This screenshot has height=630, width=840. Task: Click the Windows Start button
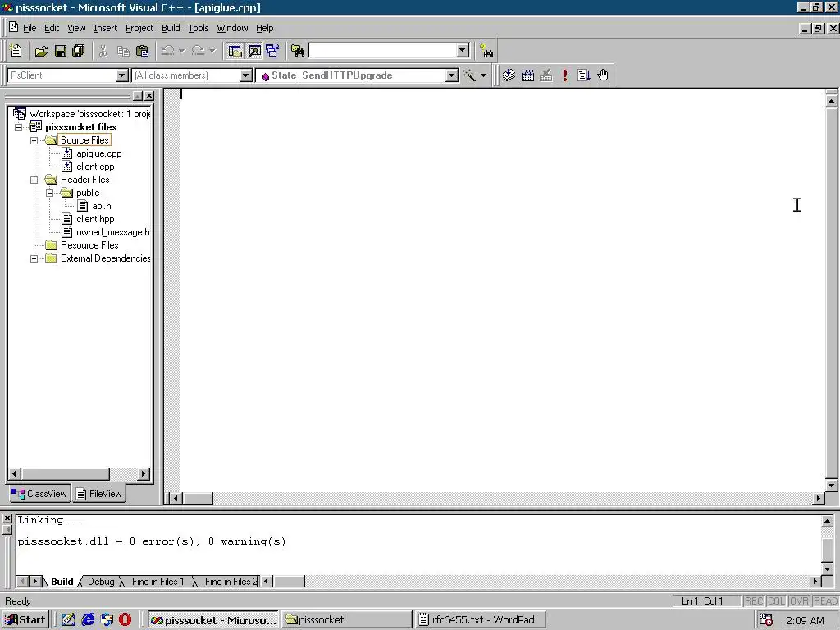click(x=25, y=620)
